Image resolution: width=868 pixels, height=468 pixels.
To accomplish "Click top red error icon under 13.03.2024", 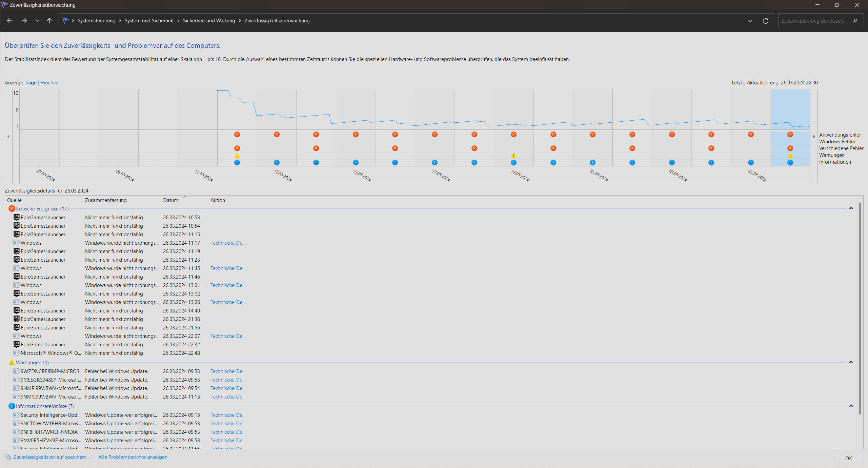I will (277, 135).
